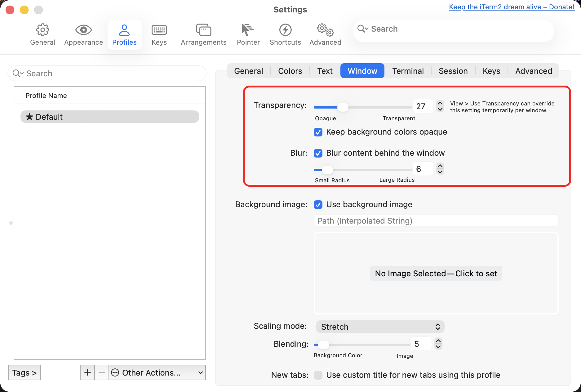This screenshot has height=392, width=581.
Task: Open the Keys keyboard icon in toolbar
Action: tap(159, 30)
